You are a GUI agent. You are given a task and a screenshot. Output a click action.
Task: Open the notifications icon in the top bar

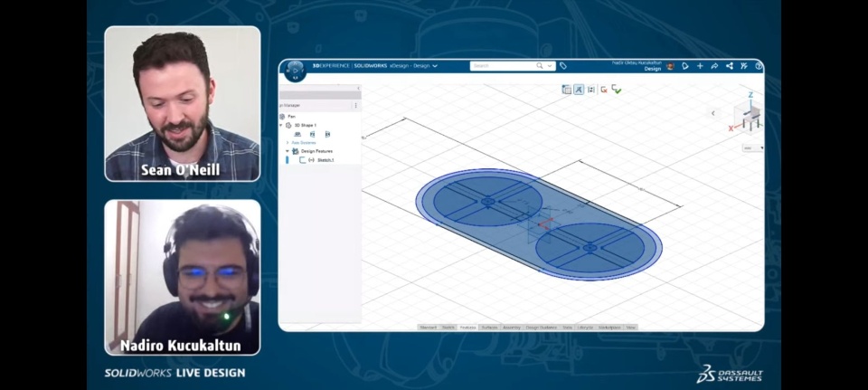pos(685,66)
